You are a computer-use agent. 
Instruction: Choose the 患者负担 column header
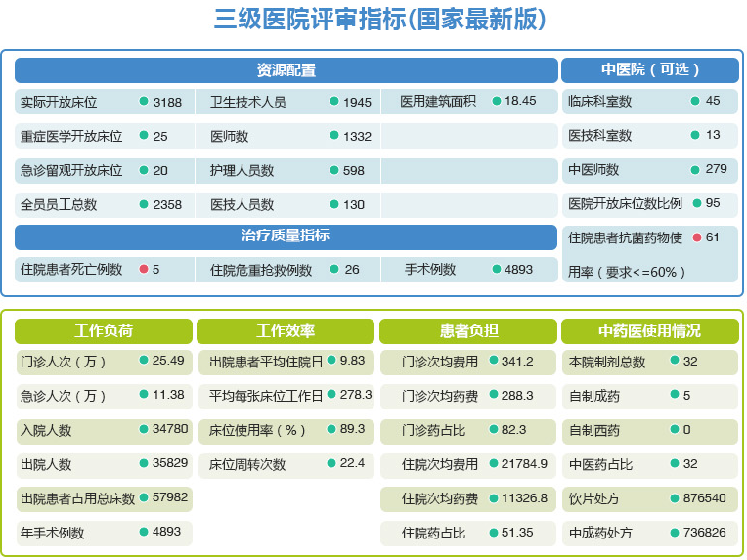467,331
